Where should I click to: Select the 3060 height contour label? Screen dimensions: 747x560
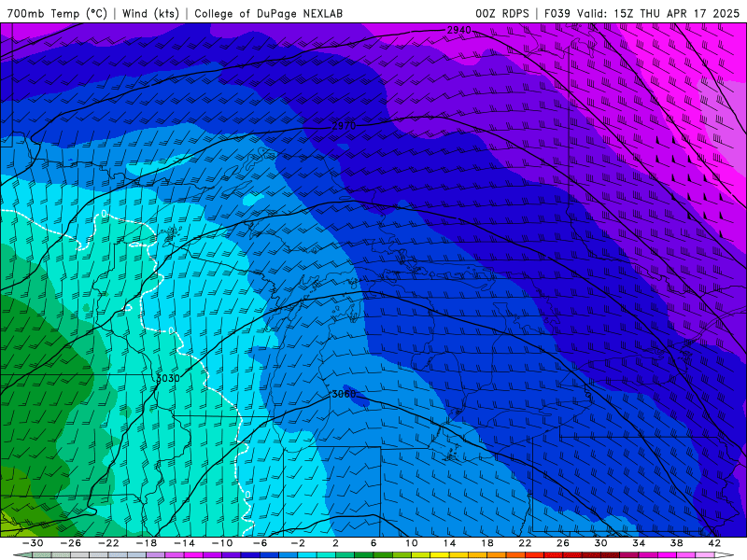pos(344,394)
